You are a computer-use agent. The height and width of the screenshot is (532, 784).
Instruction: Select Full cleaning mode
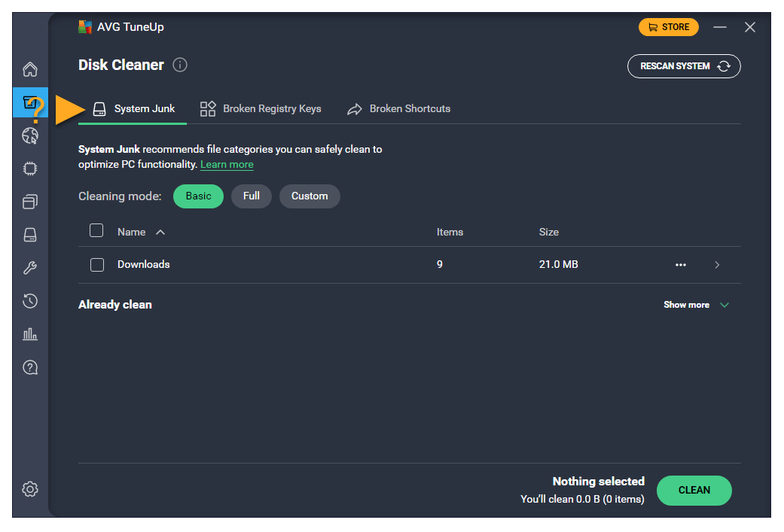click(252, 196)
